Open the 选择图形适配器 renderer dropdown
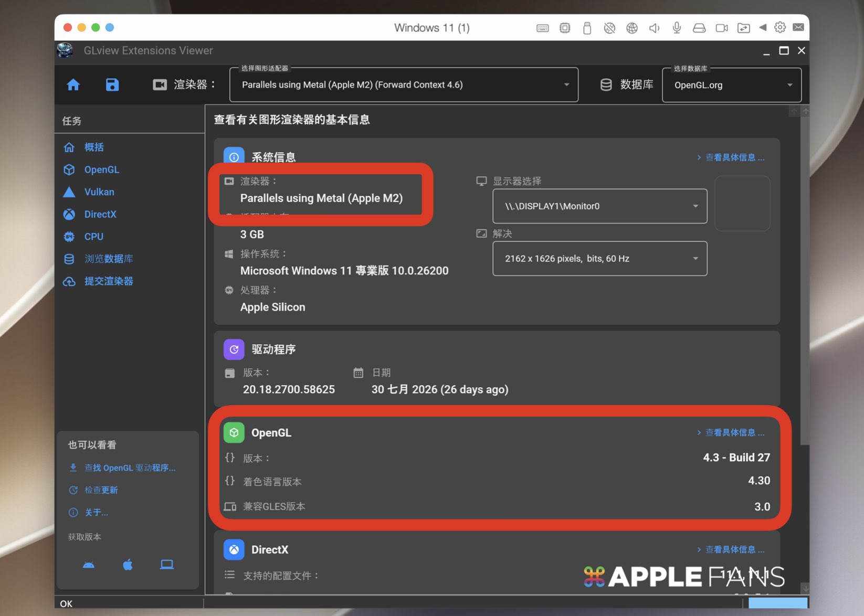864x616 pixels. click(404, 84)
